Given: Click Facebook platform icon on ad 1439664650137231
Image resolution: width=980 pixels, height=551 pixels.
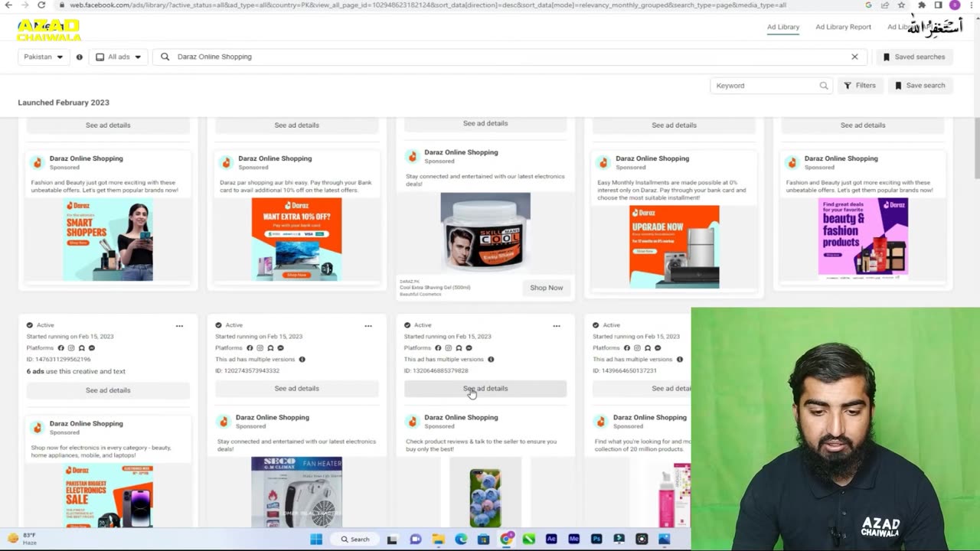Looking at the screenshot, I should point(627,348).
